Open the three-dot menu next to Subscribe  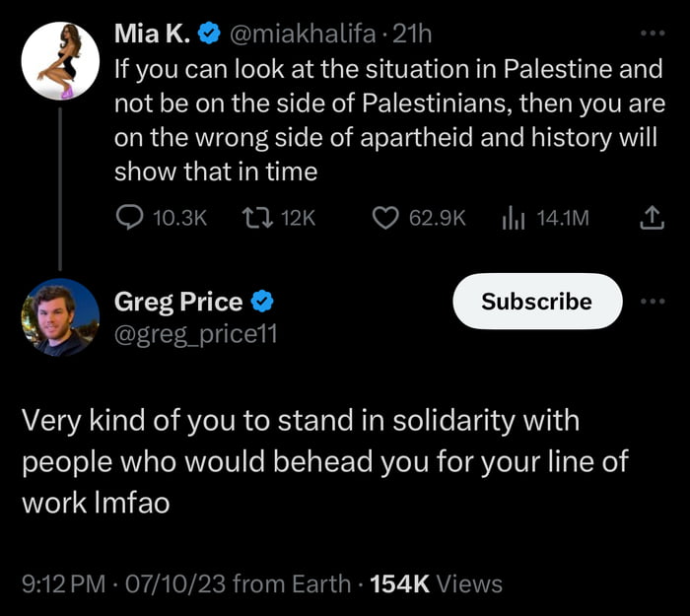(652, 302)
